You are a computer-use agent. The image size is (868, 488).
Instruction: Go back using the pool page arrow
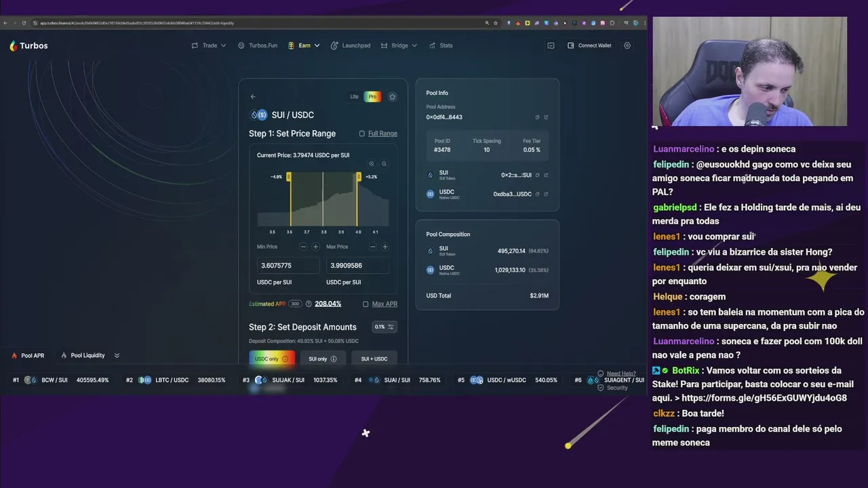pos(253,97)
